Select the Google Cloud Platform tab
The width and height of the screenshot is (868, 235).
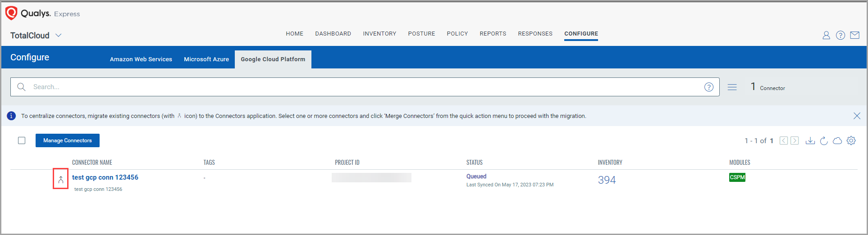[273, 59]
